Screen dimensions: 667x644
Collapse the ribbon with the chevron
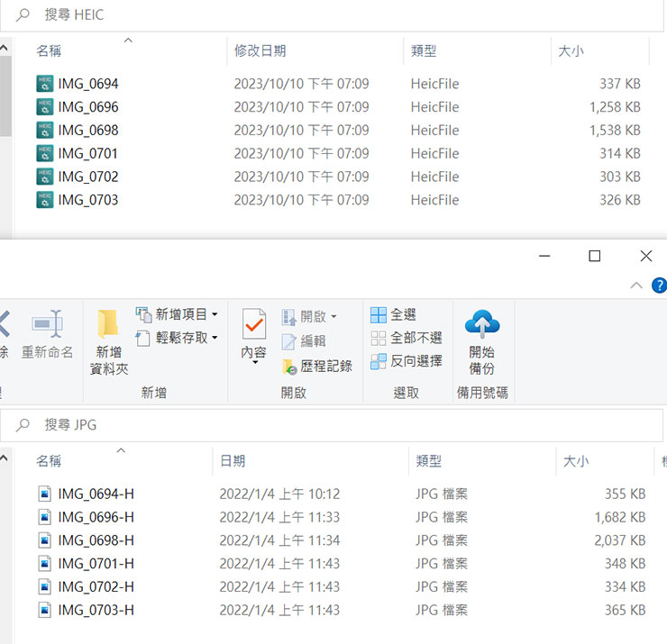pyautogui.click(x=636, y=286)
